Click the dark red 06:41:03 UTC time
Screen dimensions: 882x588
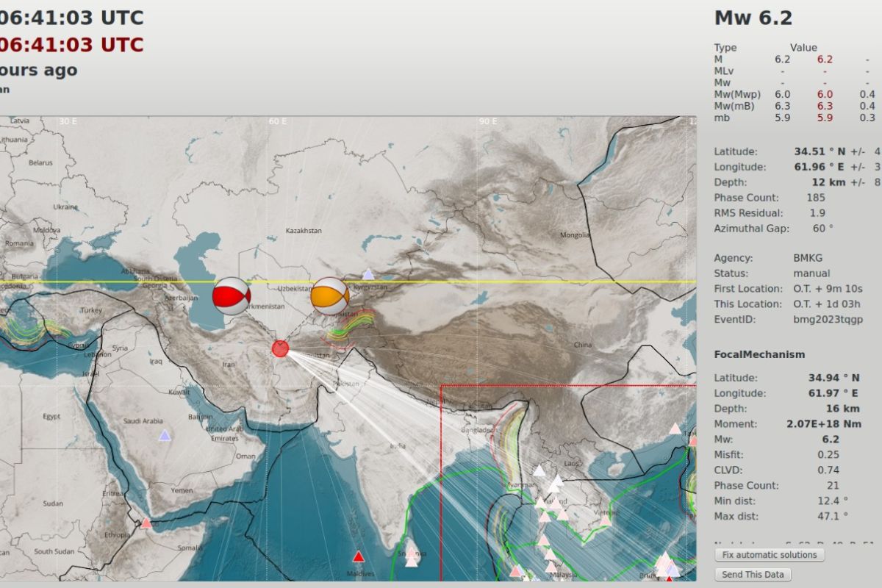point(72,44)
